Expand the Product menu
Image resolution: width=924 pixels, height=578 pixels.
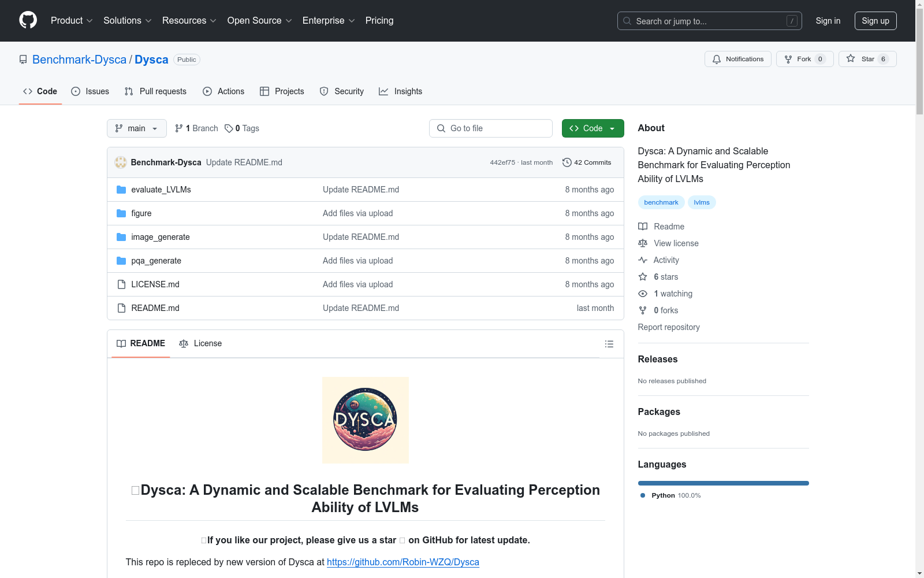(x=72, y=20)
